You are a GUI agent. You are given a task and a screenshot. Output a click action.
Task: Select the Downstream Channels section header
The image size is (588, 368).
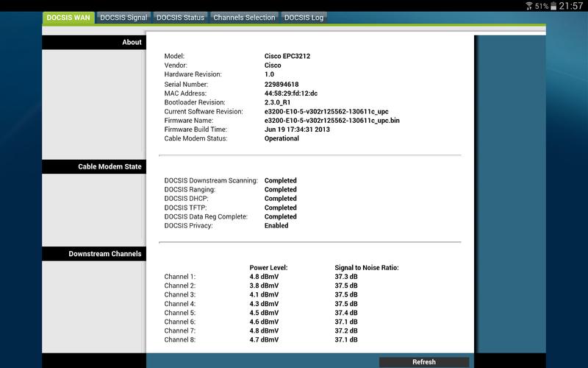93,254
